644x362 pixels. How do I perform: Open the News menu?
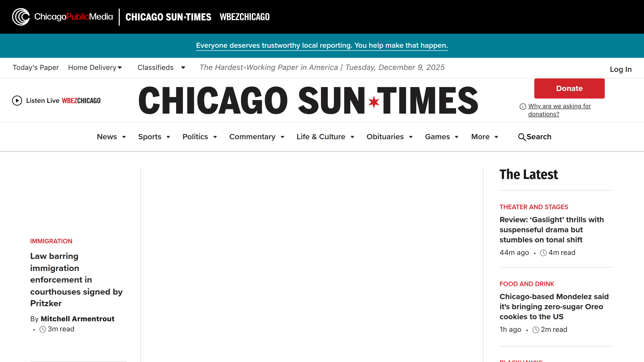click(x=108, y=137)
